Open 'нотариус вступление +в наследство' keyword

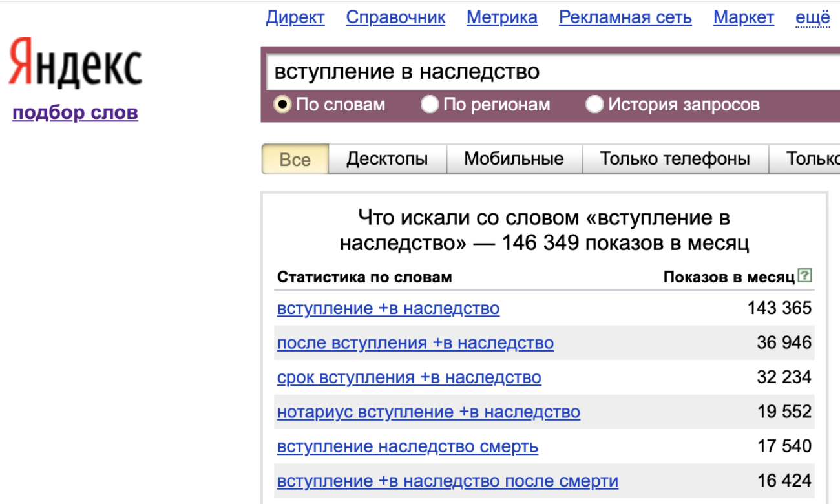pyautogui.click(x=428, y=412)
